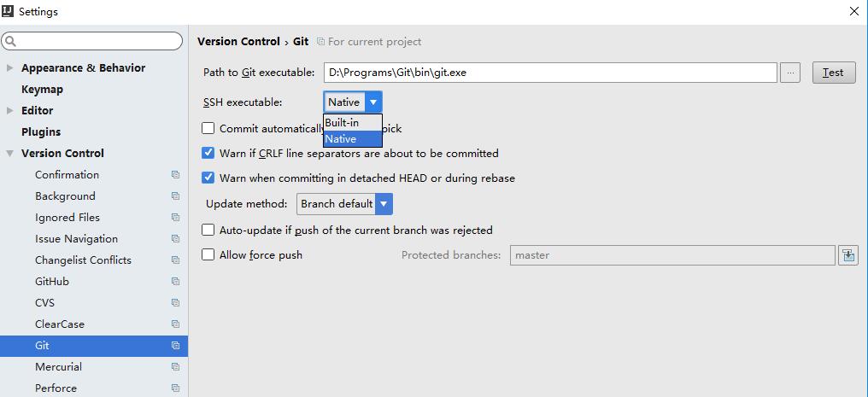Click the project-level icon next to Mercurial
868x397 pixels.
point(175,367)
